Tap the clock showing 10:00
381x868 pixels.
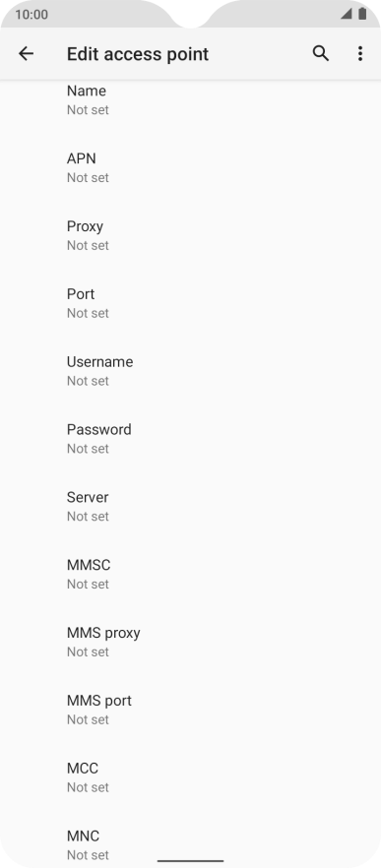[x=32, y=15]
